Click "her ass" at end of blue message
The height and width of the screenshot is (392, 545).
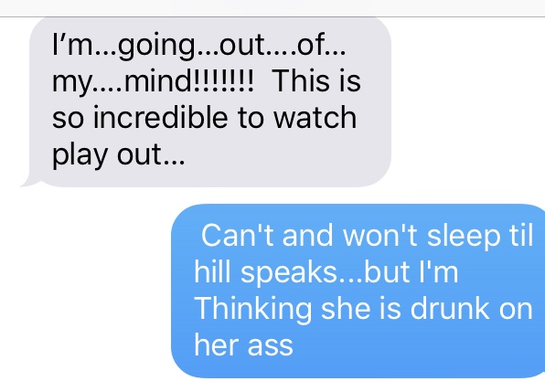243,345
